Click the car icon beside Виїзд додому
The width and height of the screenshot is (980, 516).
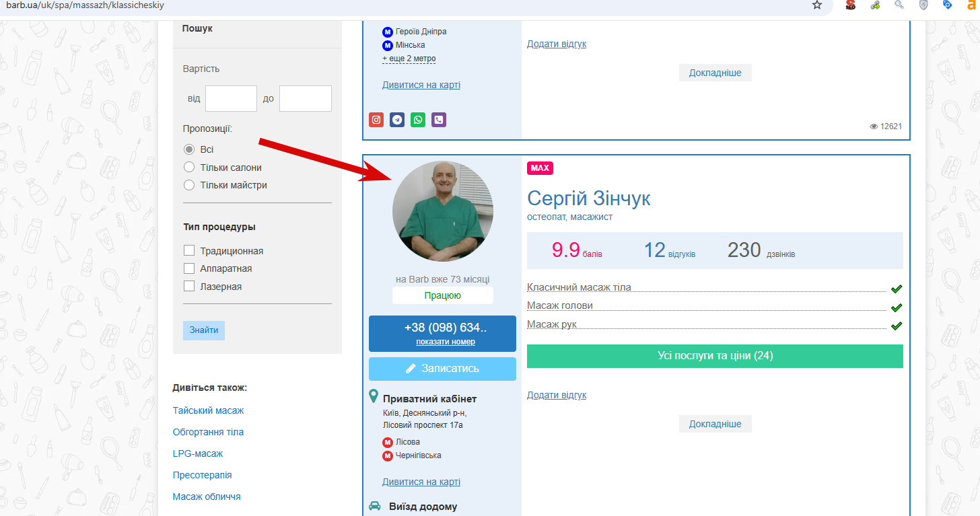coord(375,506)
